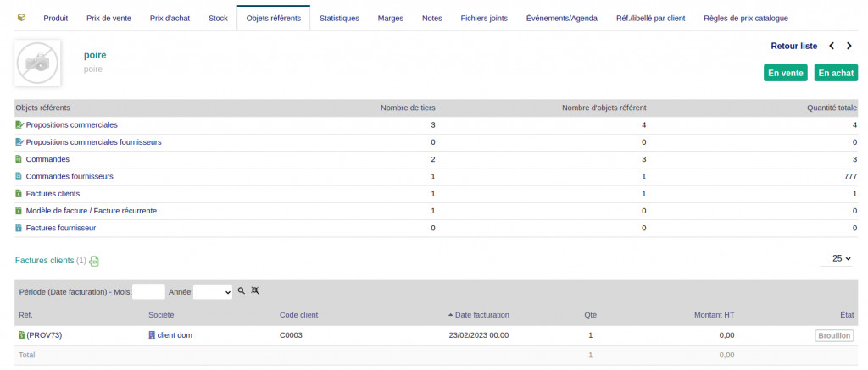Click the 23/02/2023 00:00 date cell

(479, 335)
